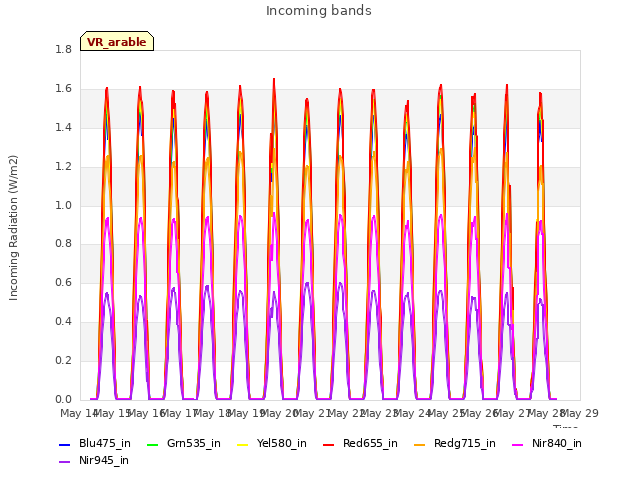
Task: Toggle the Grn535_in legend entry
Action: 184,443
